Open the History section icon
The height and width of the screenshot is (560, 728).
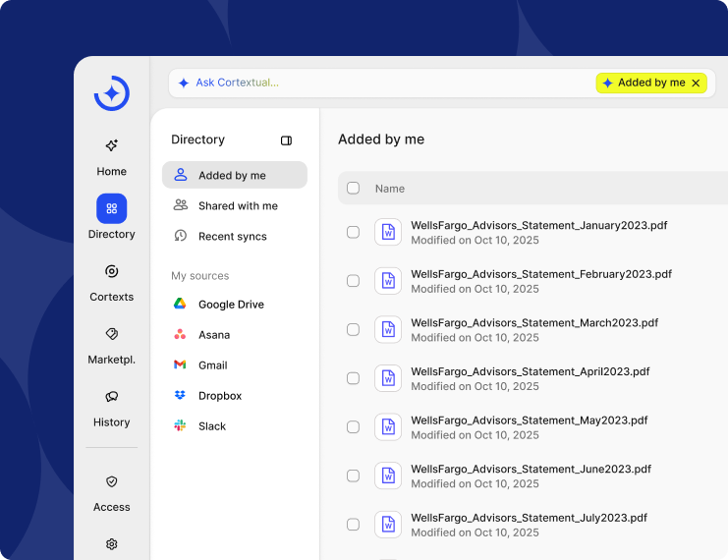[111, 397]
